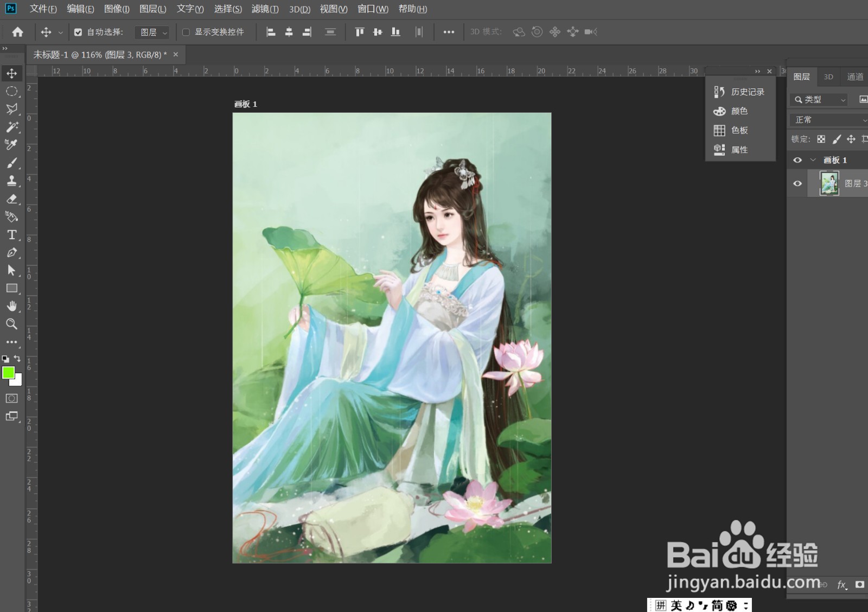Select the Pen tool
This screenshot has width=868, height=612.
pos(11,252)
